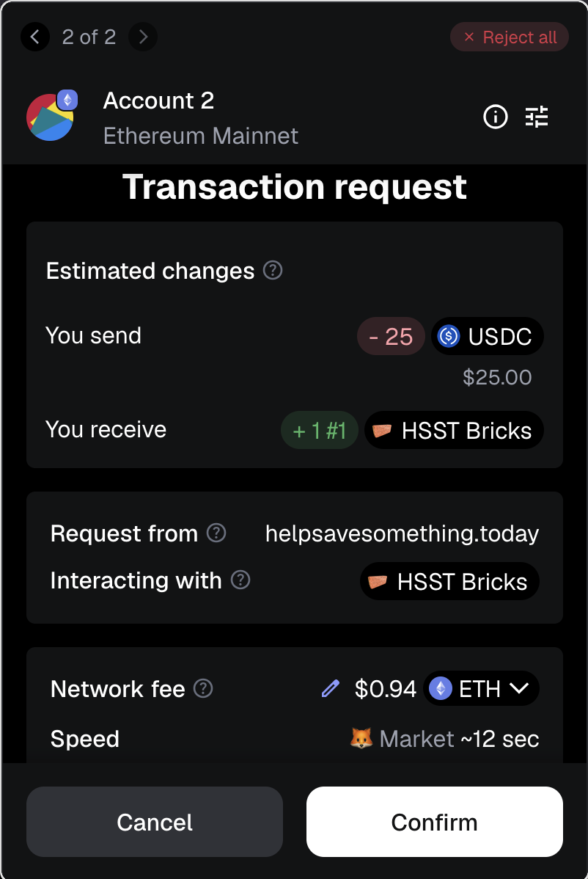Click Reject all button
Image resolution: width=588 pixels, height=879 pixels.
(510, 37)
